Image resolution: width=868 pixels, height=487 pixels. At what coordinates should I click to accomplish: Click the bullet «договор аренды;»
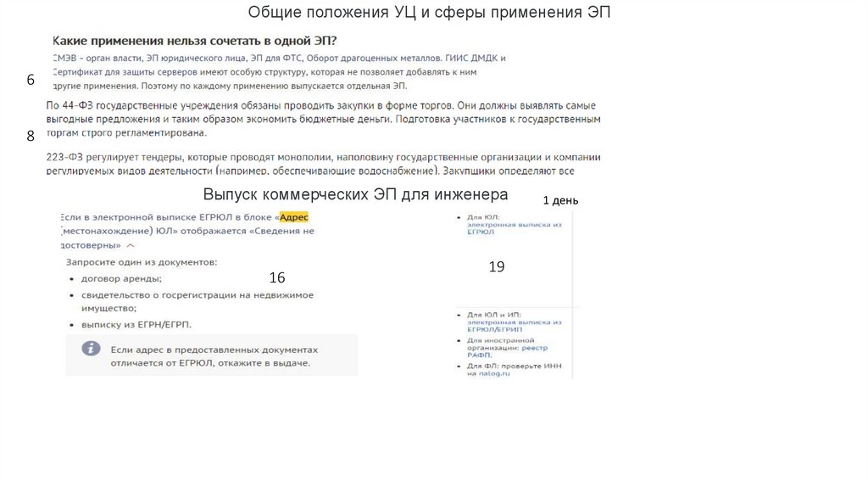click(121, 278)
